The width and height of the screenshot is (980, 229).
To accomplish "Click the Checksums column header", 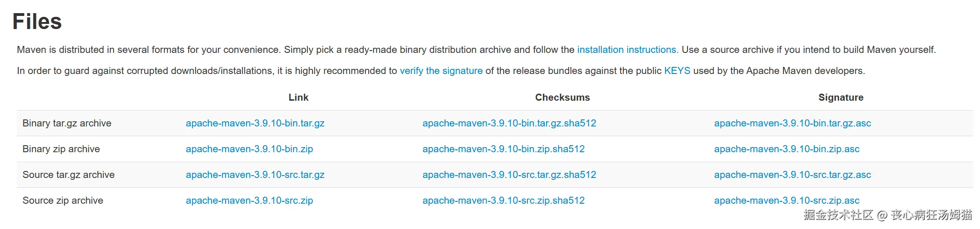I will [563, 97].
